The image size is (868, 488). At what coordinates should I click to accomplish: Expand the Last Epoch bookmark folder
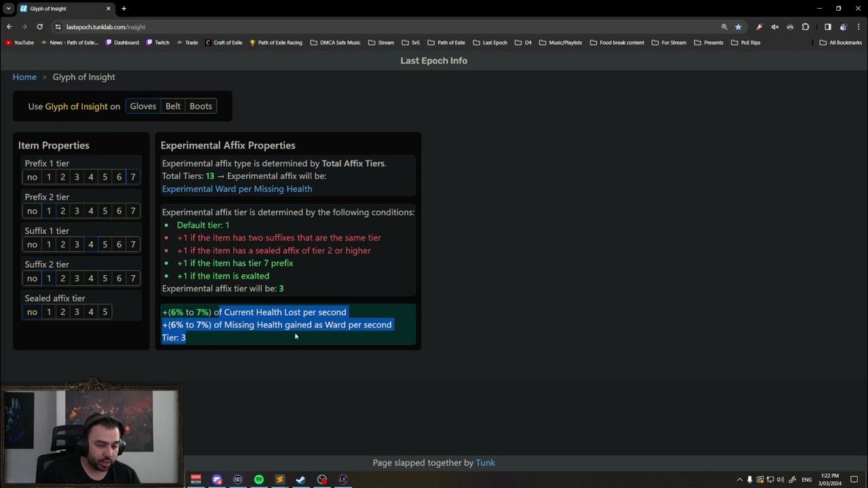490,43
